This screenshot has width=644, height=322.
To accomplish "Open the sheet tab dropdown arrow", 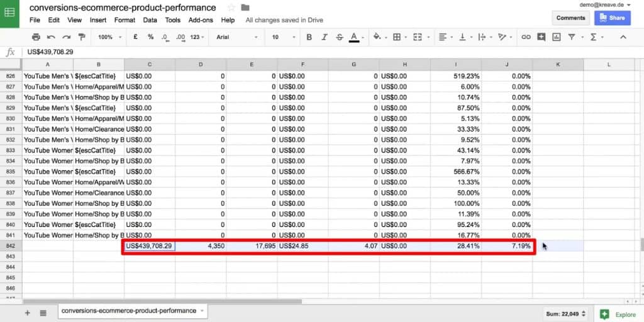I will [x=202, y=311].
